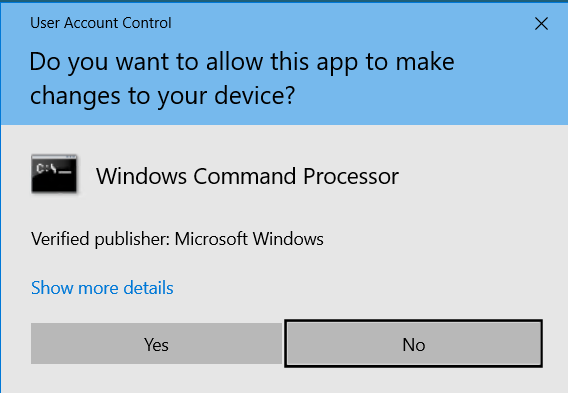Close the User Account Control dialog
The height and width of the screenshot is (393, 568).
click(541, 24)
